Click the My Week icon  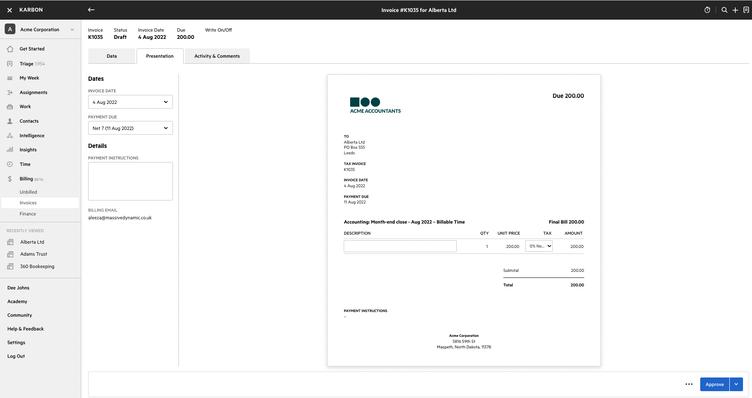10,78
